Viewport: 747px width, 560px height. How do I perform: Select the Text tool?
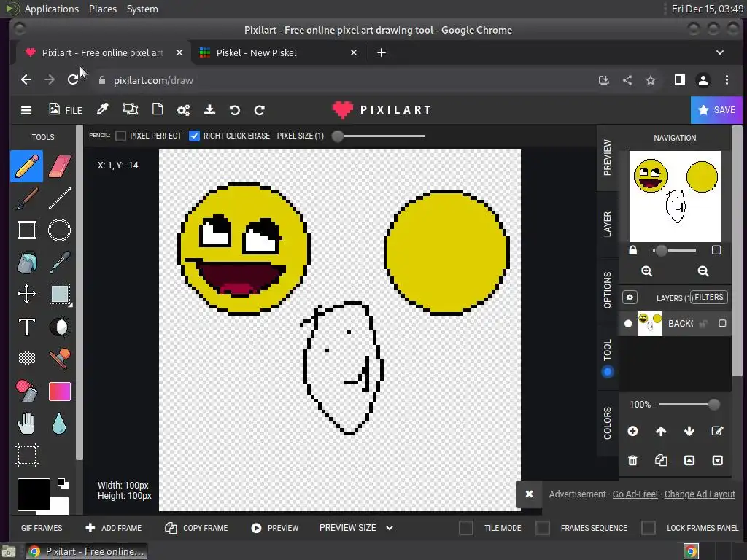click(x=27, y=327)
